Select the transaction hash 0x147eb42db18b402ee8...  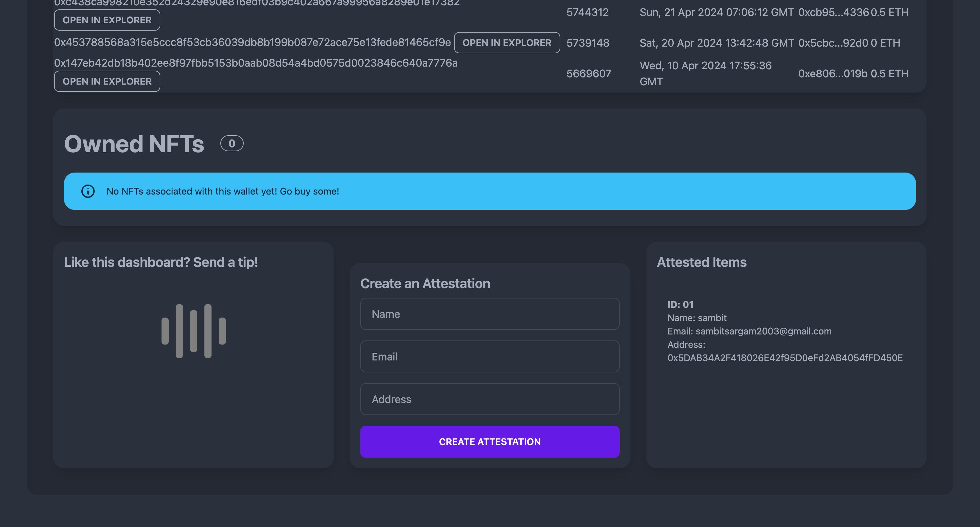click(x=256, y=63)
